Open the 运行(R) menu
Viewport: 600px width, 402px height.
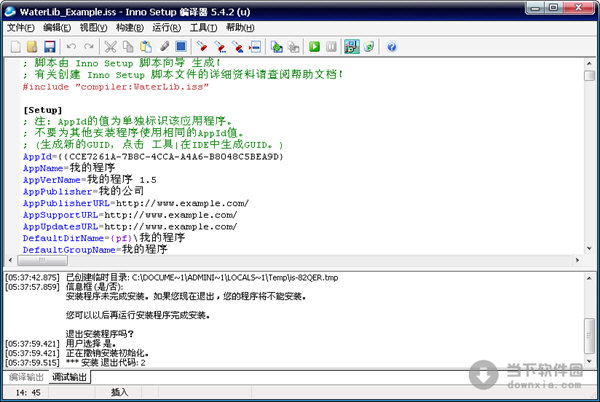(164, 27)
